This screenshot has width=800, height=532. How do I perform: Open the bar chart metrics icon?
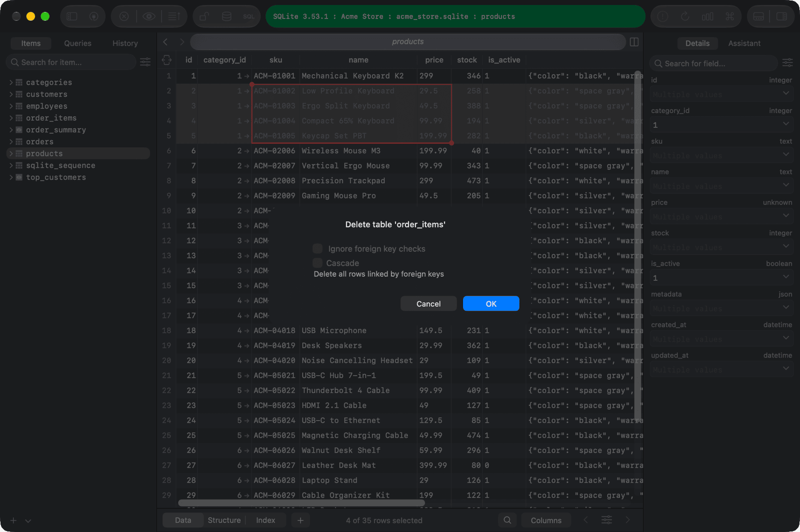(x=707, y=16)
